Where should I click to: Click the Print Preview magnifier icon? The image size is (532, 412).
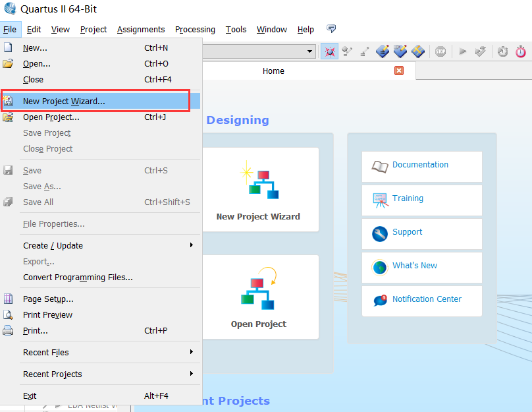[8, 315]
